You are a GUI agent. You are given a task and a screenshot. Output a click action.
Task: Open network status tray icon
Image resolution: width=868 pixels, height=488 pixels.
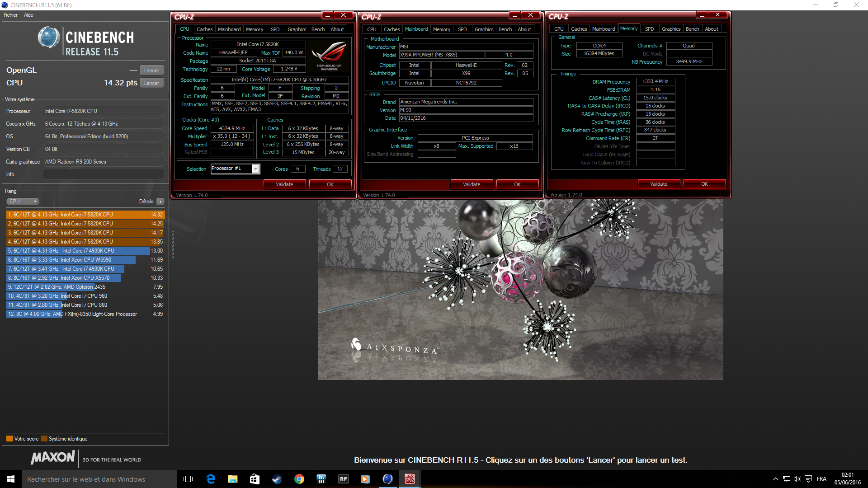point(787,479)
